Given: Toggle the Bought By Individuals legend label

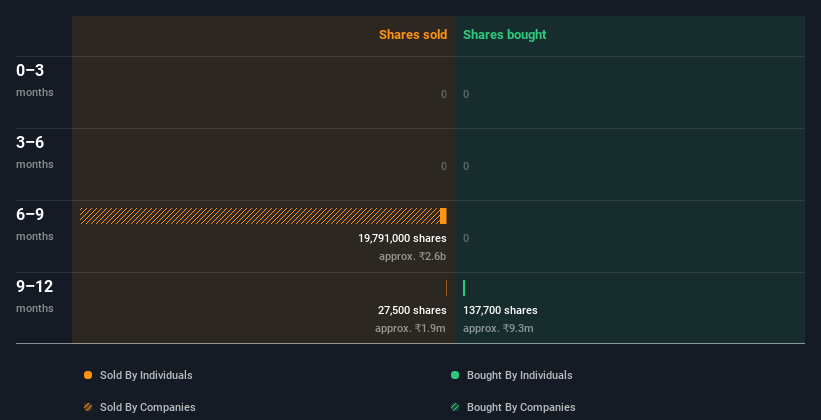Looking at the screenshot, I should [x=519, y=375].
